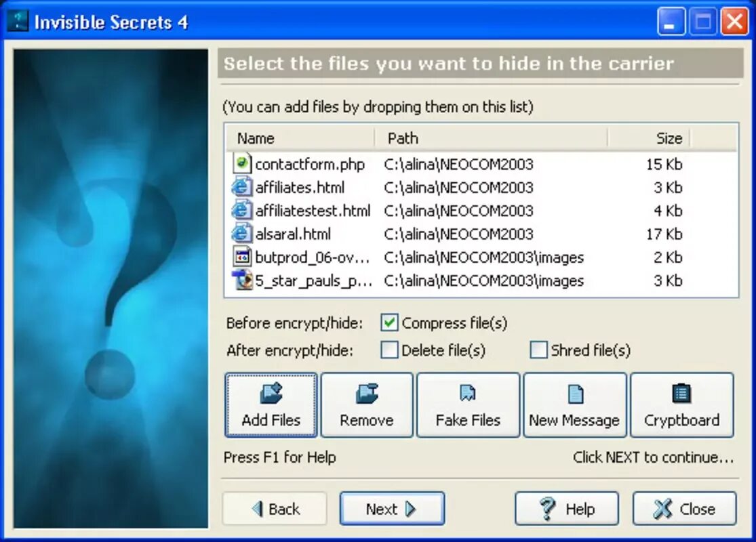
Task: Select the affiliatestest.html file name
Action: pos(313,211)
